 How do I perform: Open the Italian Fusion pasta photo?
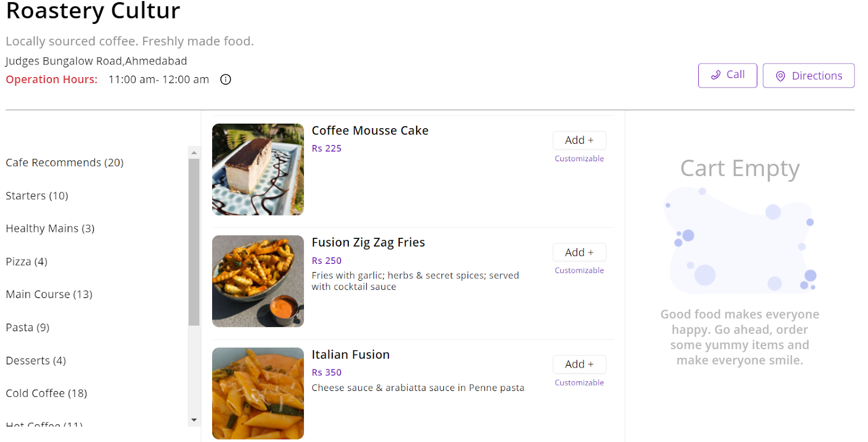[x=258, y=393]
